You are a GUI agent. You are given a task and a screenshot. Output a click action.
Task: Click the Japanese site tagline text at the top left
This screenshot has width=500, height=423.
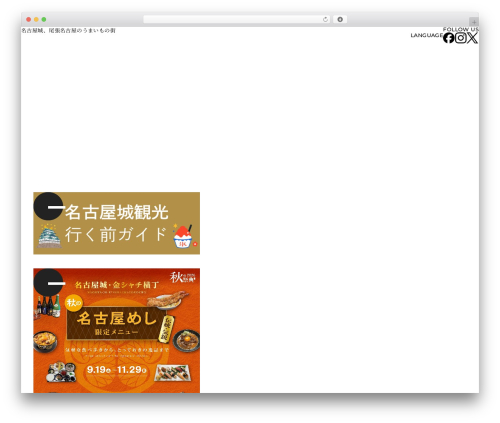(x=68, y=31)
